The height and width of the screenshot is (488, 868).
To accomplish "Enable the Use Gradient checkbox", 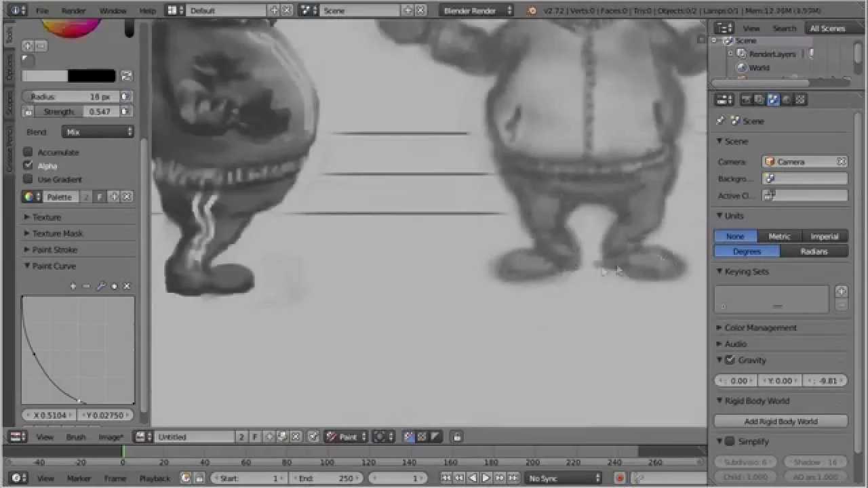I will coord(28,179).
